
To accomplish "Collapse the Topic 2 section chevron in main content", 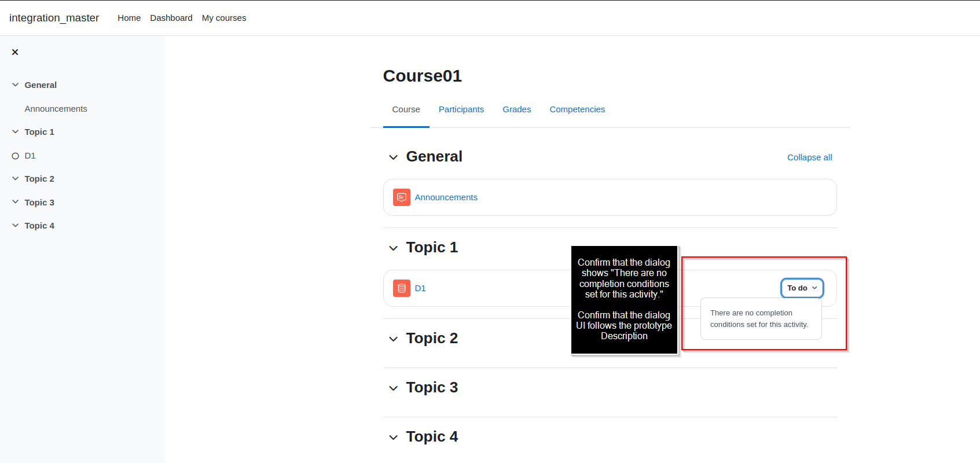I will [x=394, y=339].
